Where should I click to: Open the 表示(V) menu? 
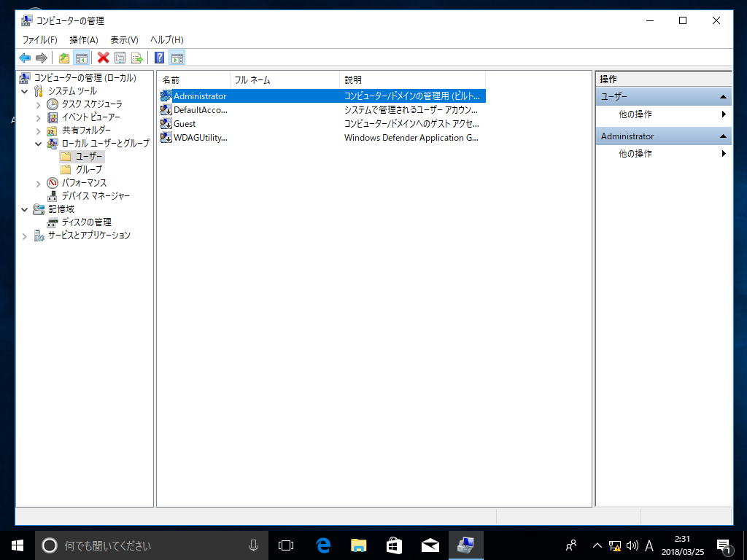124,39
